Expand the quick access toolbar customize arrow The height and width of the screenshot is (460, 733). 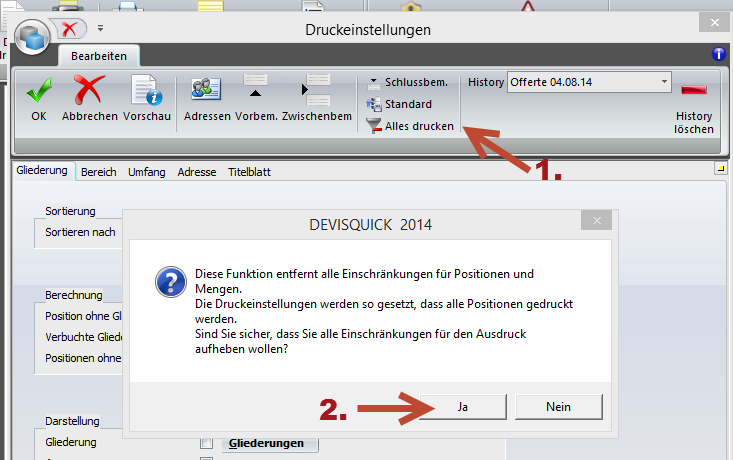(x=101, y=29)
